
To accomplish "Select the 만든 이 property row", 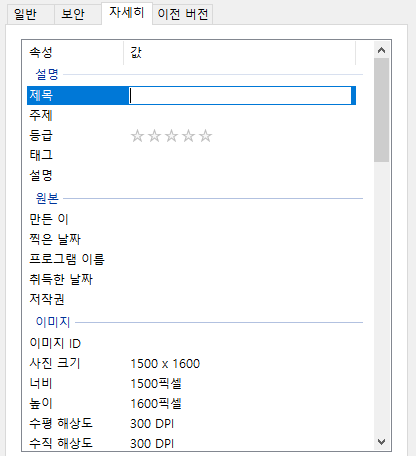I will [192, 219].
